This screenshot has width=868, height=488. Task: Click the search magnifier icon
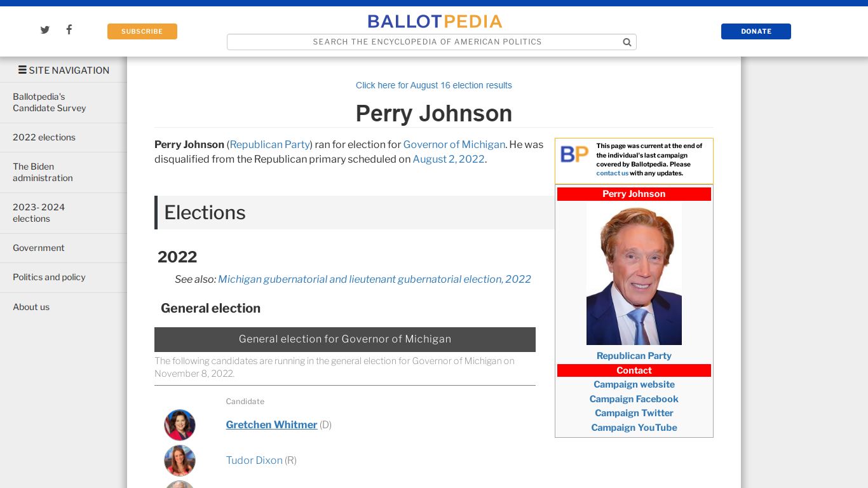(627, 42)
